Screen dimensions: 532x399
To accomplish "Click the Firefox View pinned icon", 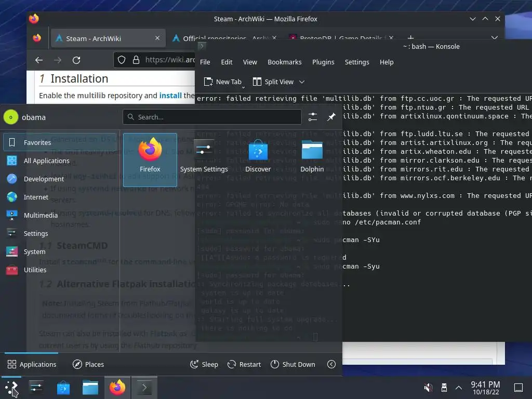I will [37, 38].
